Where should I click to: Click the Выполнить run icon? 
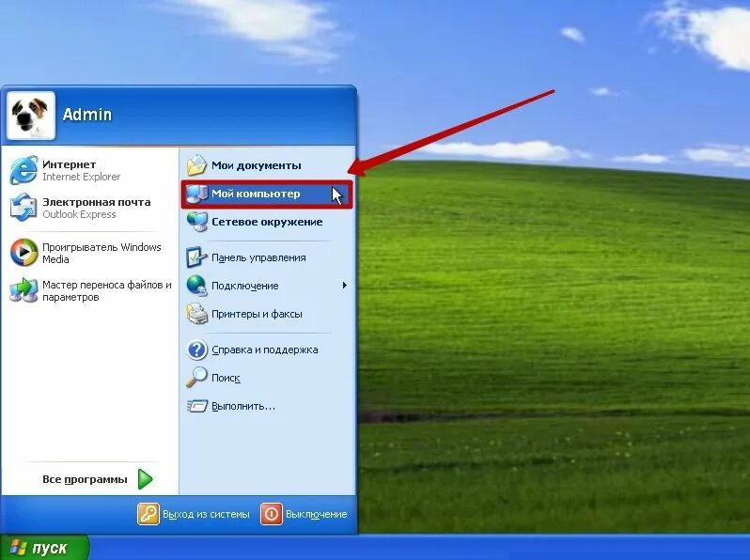click(196, 406)
